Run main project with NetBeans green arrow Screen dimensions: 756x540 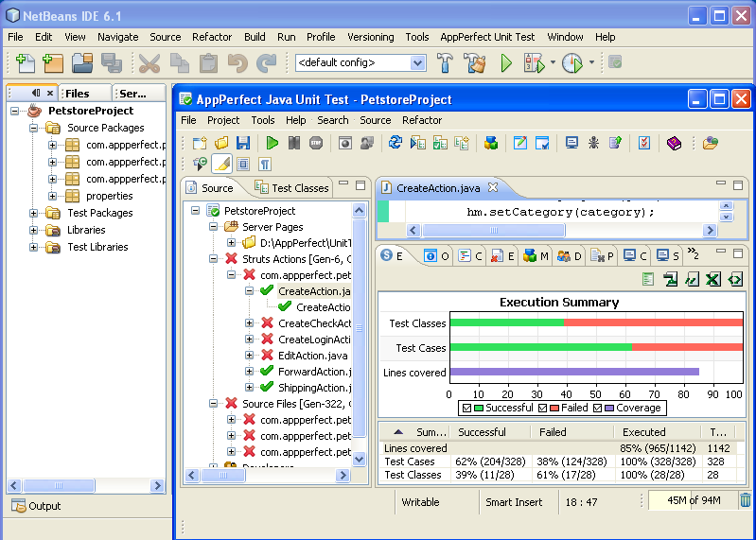point(506,63)
